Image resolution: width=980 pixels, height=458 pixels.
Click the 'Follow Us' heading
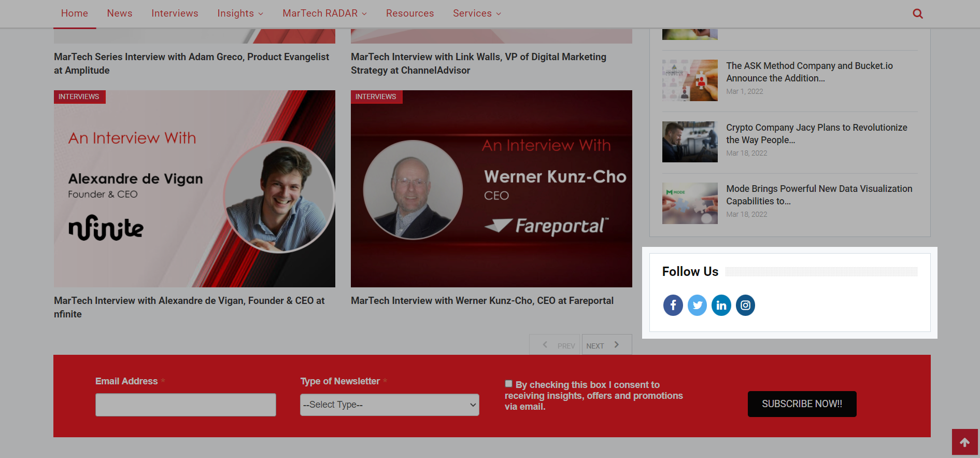[x=690, y=272]
